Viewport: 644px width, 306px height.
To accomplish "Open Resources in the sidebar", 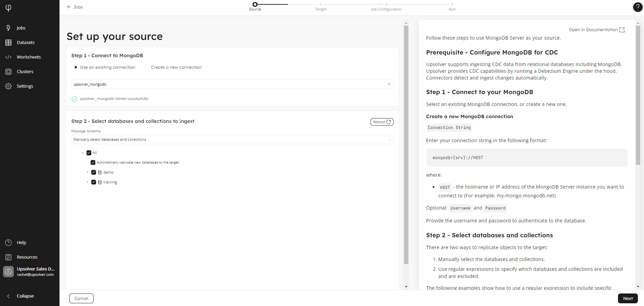I will pos(27,257).
